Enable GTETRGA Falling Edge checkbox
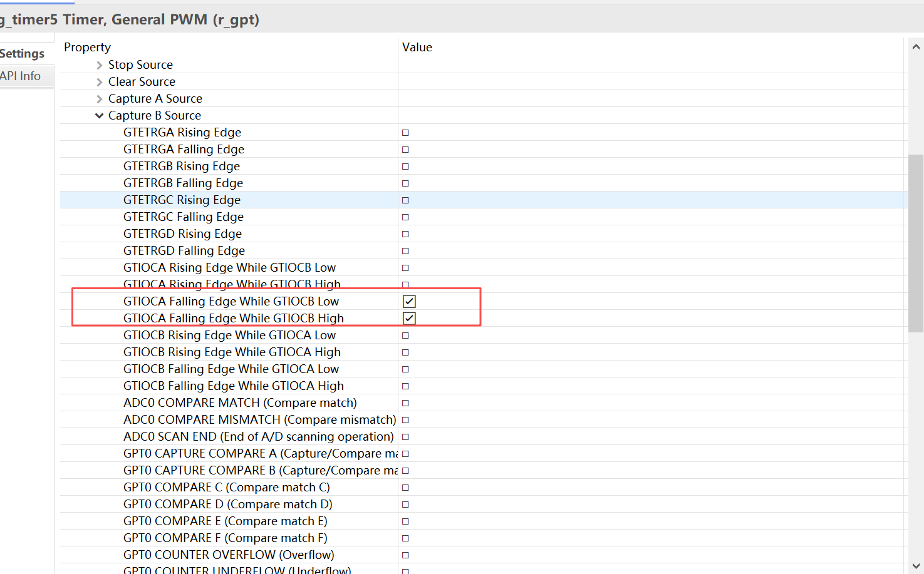 point(405,150)
